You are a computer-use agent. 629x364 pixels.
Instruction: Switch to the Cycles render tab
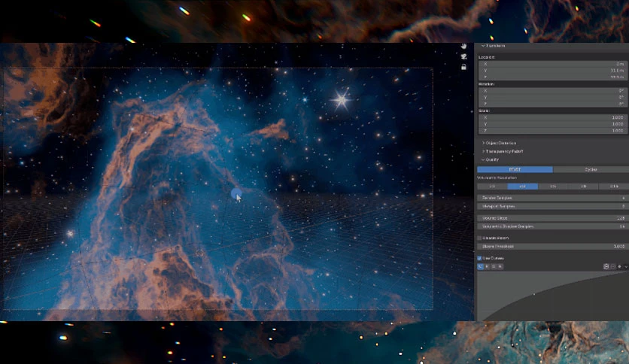click(591, 169)
